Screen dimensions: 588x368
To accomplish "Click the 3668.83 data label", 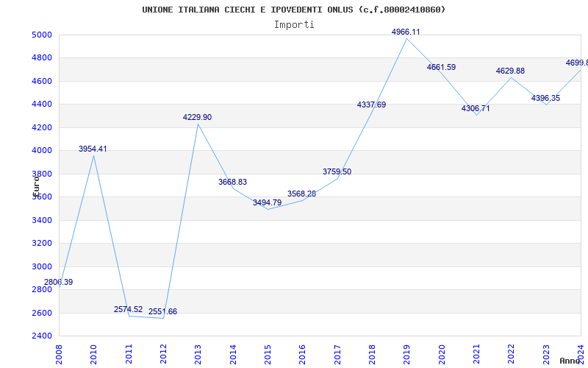I will pos(232,182).
